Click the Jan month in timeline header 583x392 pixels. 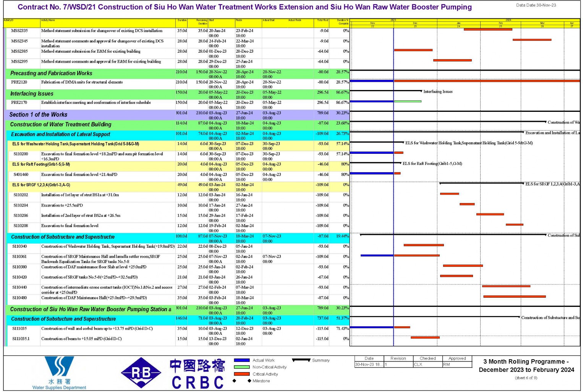pos(459,23)
